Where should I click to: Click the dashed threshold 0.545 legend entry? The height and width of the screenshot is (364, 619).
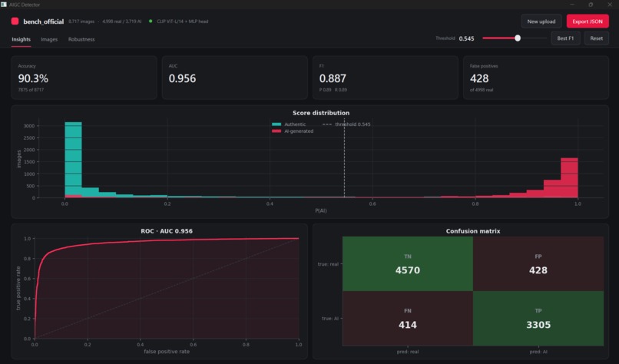[346, 124]
